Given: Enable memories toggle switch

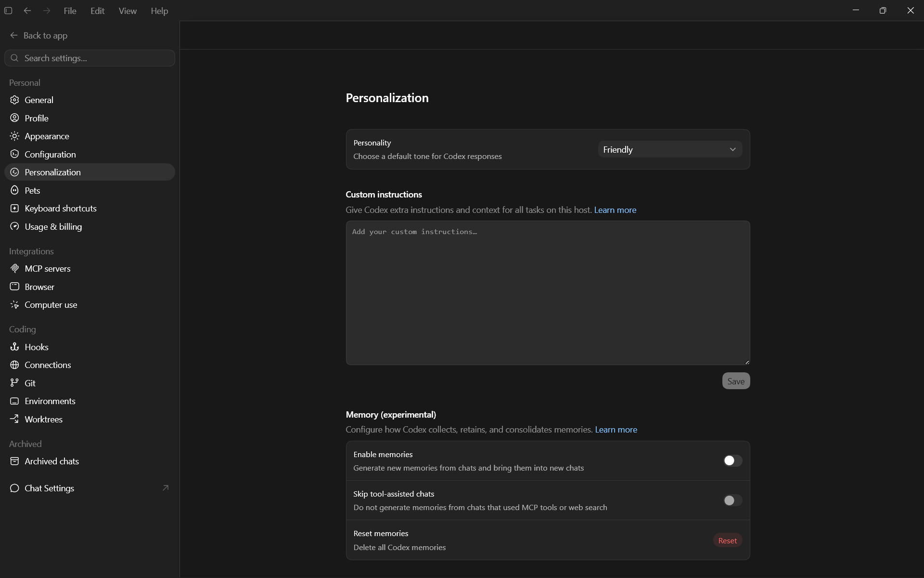Looking at the screenshot, I should pos(732,461).
